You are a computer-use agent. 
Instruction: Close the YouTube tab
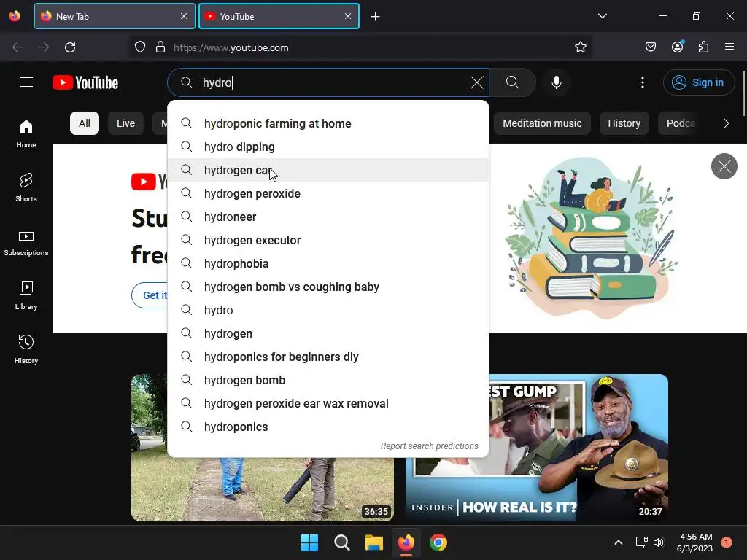click(348, 16)
